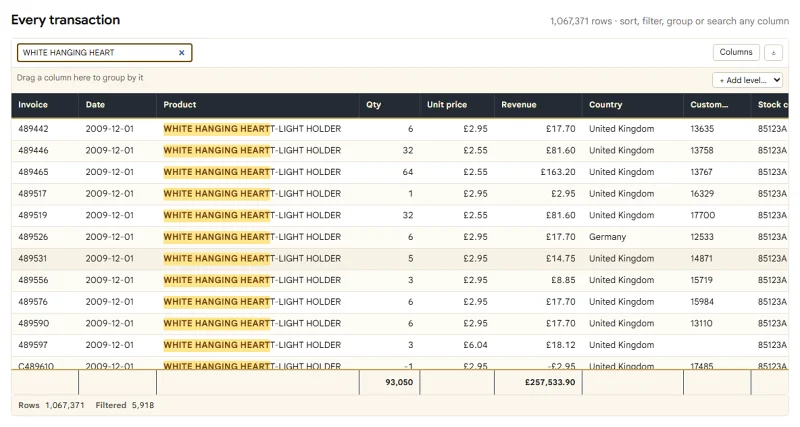
Task: Click customer ID 13767
Action: pyautogui.click(x=702, y=172)
